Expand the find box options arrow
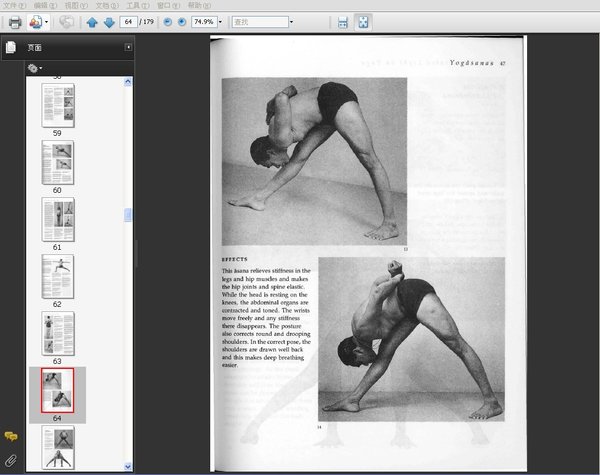Screen dimensions: 600x475 point(290,21)
